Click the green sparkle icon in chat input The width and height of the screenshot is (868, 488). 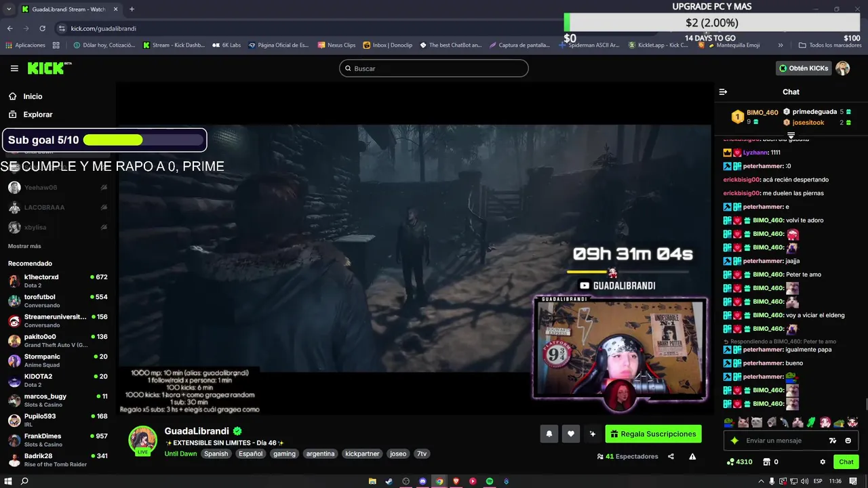coord(734,441)
